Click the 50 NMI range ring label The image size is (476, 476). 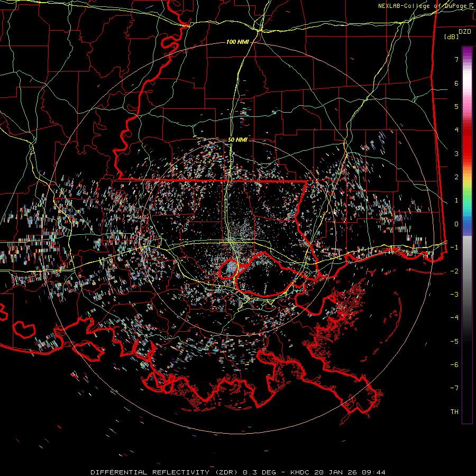(237, 140)
